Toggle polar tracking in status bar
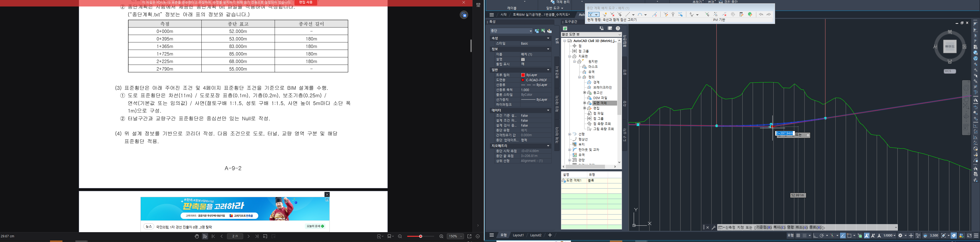980x242 pixels. pyautogui.click(x=822, y=236)
